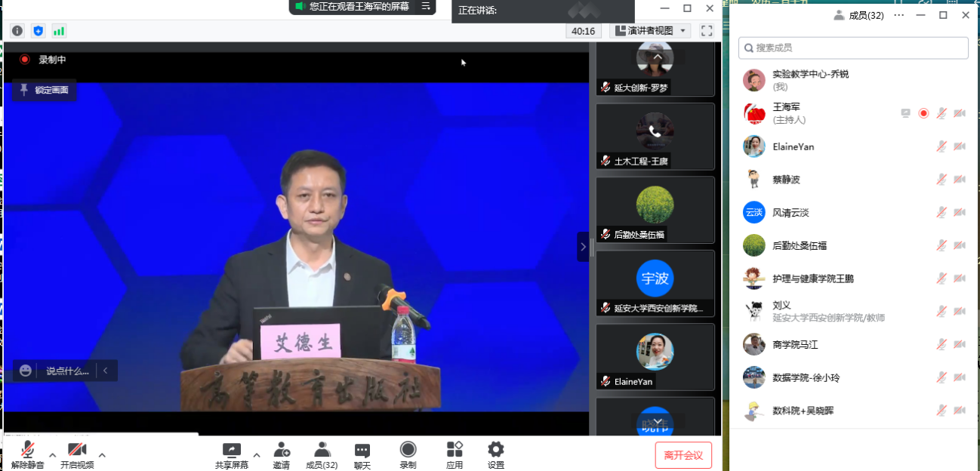Click the green network signal icon
This screenshot has width=980, height=471.
(x=59, y=31)
